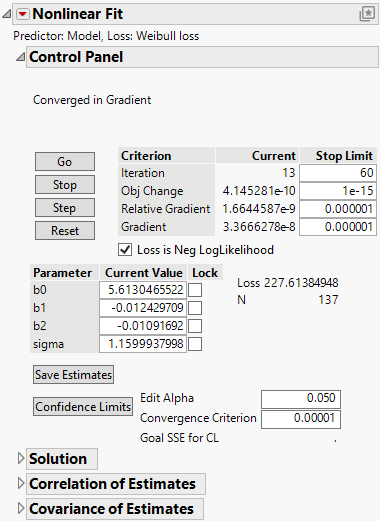The height and width of the screenshot is (521, 380).
Task: Edit the Relative Gradient stop limit field
Action: click(x=338, y=209)
